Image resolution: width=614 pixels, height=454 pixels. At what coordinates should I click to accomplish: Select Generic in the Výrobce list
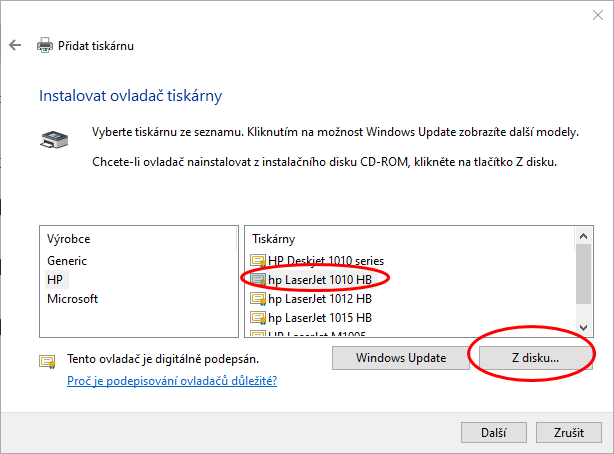67,261
